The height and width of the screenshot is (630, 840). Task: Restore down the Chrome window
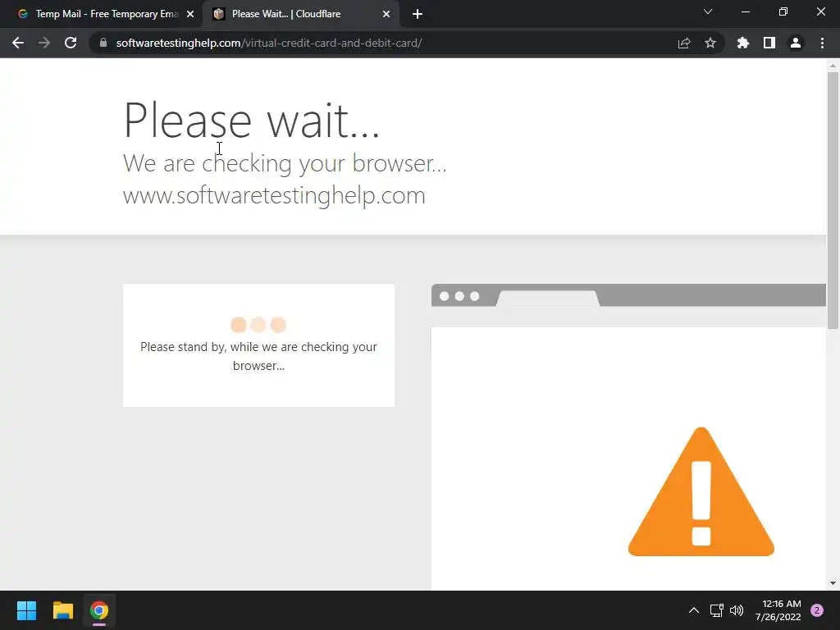(x=783, y=11)
